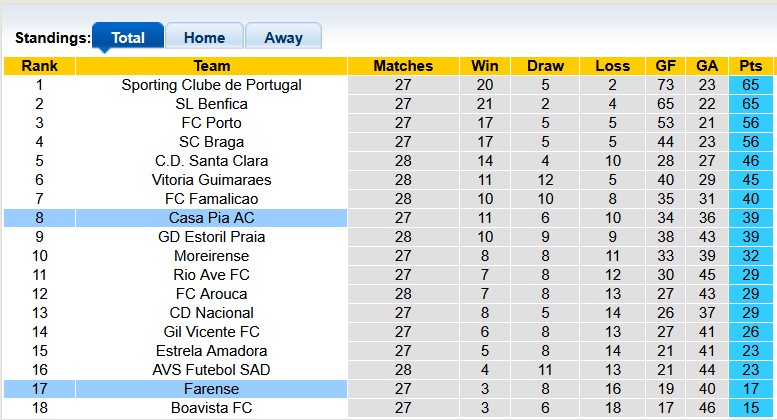Click Moreirense team name
The image size is (777, 420).
pos(212,256)
